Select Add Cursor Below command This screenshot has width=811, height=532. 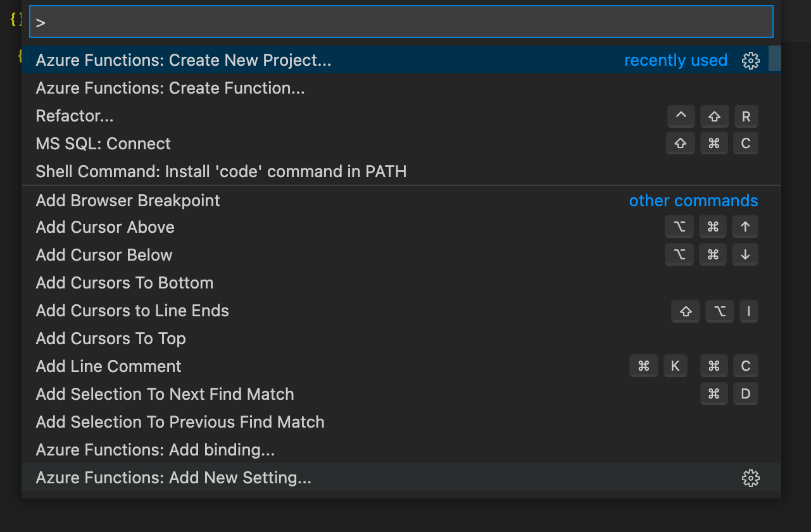(104, 256)
